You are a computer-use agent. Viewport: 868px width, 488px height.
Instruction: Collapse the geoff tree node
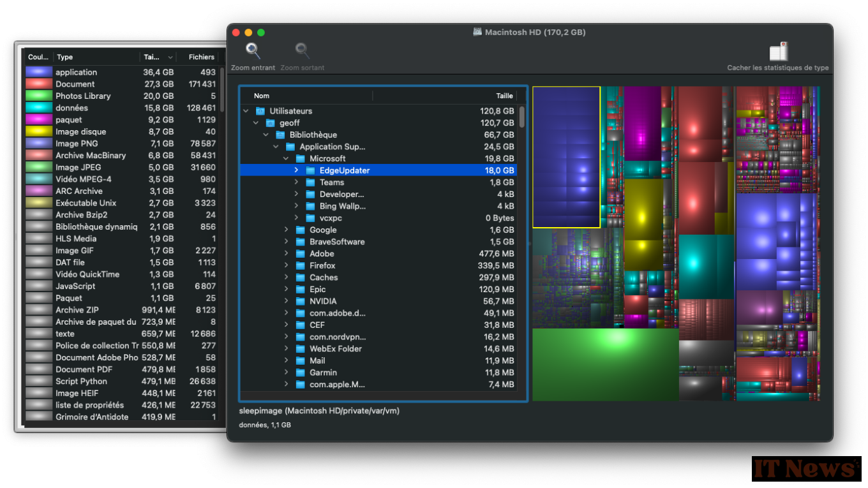[256, 123]
